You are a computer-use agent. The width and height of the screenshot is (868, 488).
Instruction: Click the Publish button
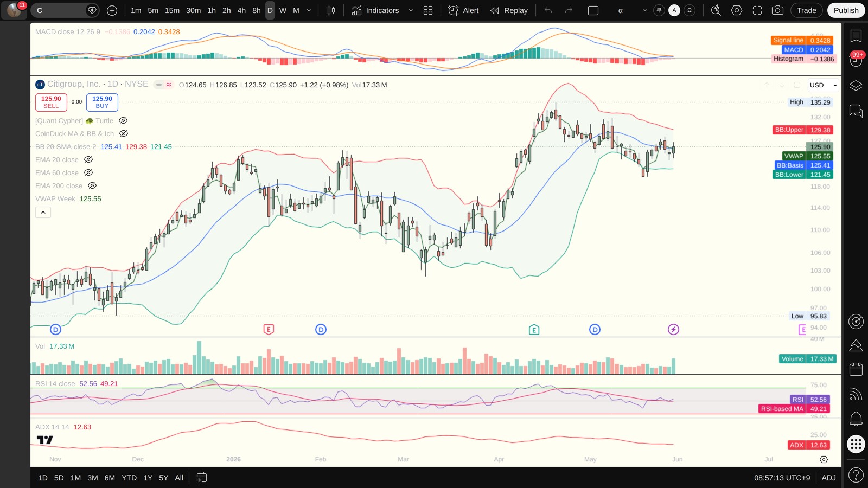point(846,10)
